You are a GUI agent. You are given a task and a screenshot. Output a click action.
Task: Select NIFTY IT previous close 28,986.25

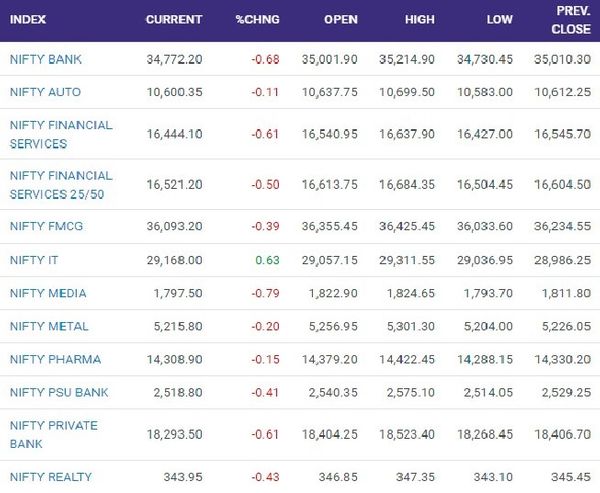coord(562,260)
